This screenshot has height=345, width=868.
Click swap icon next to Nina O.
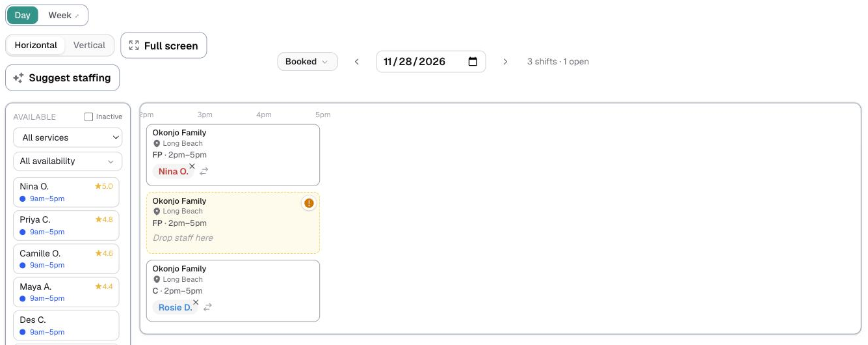coord(204,171)
